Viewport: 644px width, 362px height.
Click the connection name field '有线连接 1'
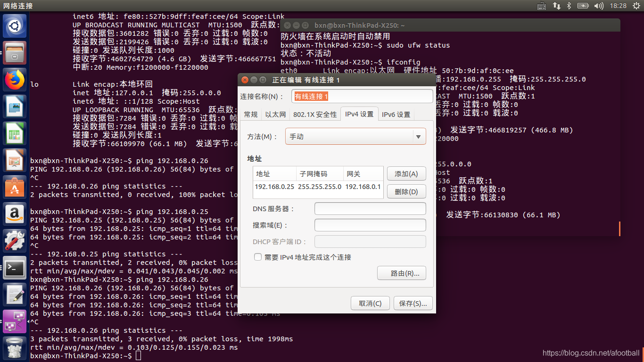point(362,96)
